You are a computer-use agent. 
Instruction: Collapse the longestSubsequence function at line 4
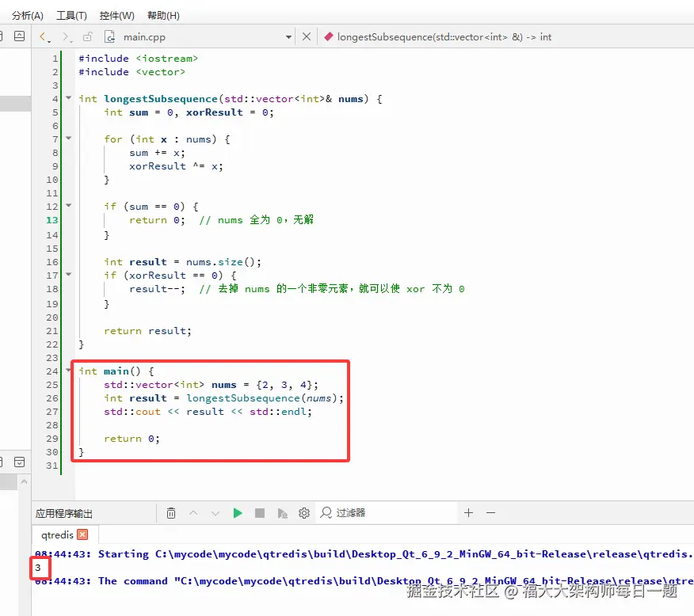[69, 97]
